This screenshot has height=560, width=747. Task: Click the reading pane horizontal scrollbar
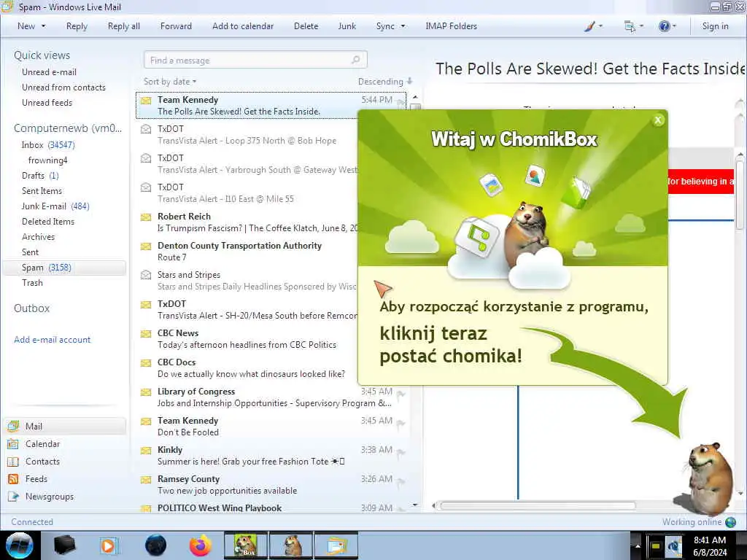pyautogui.click(x=538, y=506)
